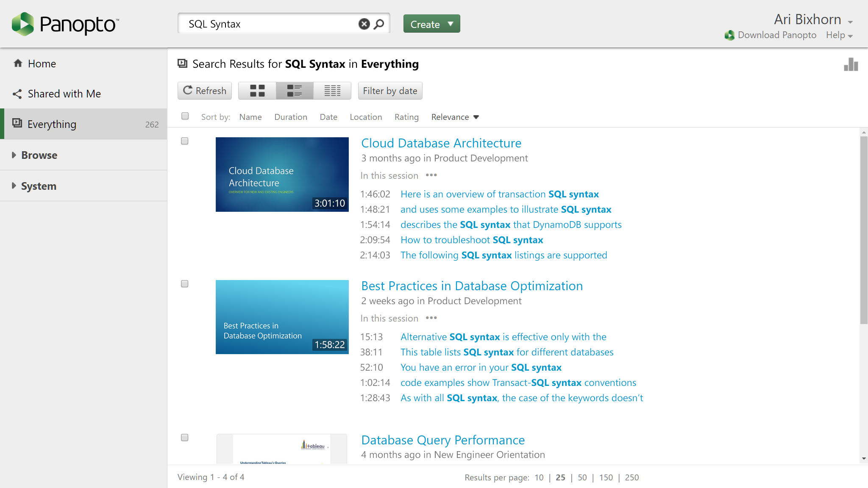This screenshot has height=488, width=868.
Task: Open the Cloud Database Architecture video thumbnail
Action: (x=282, y=175)
